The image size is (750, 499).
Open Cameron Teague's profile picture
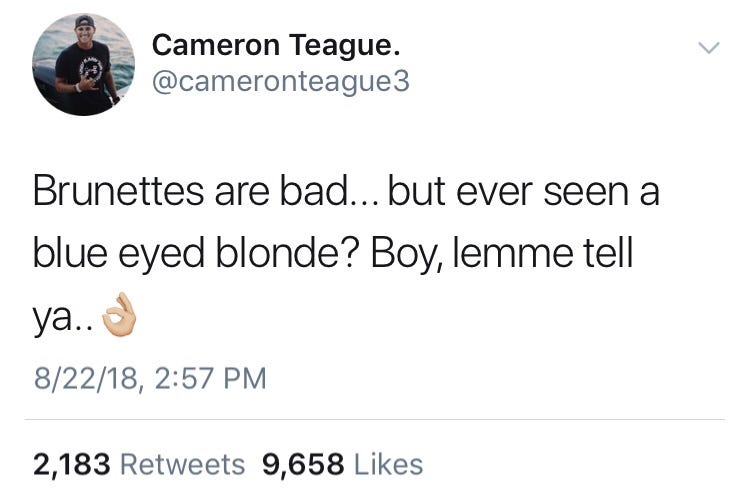click(x=84, y=65)
